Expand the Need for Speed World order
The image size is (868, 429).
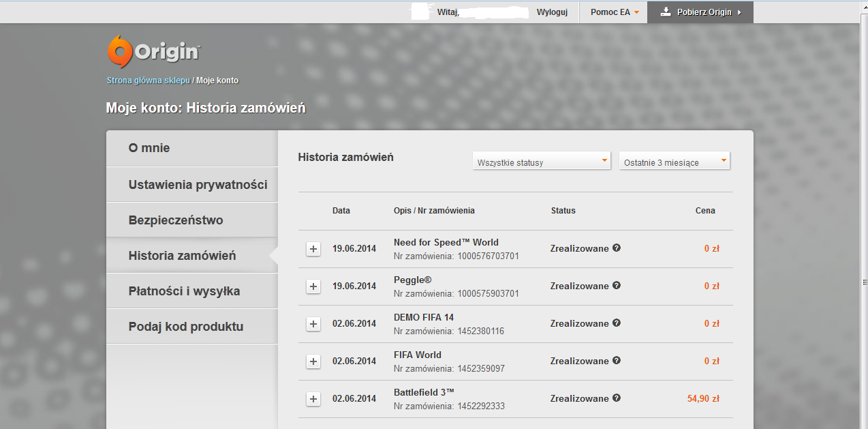313,249
